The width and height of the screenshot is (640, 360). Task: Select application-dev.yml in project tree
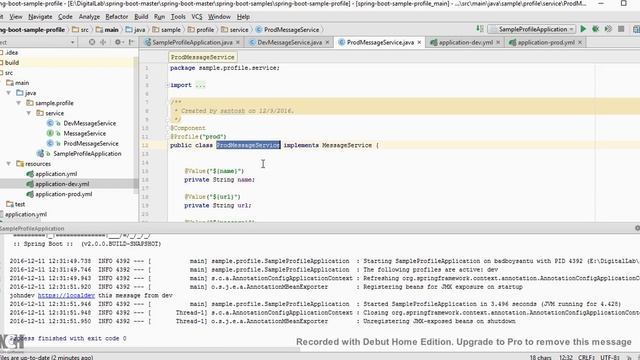pyautogui.click(x=62, y=184)
